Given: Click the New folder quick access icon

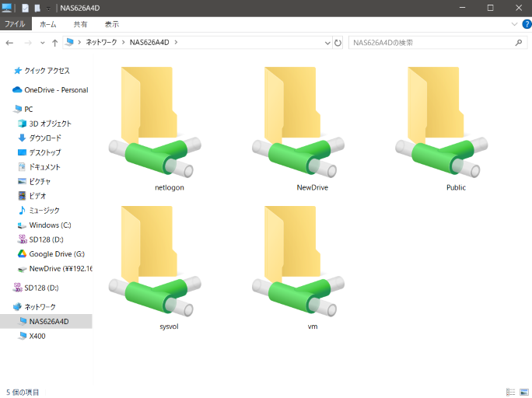Looking at the screenshot, I should (x=37, y=8).
